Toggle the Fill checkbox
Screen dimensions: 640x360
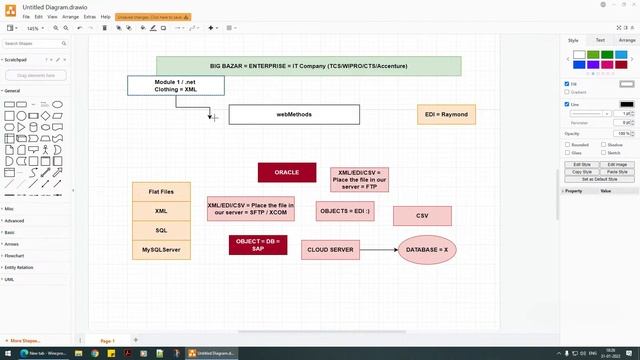[x=567, y=84]
